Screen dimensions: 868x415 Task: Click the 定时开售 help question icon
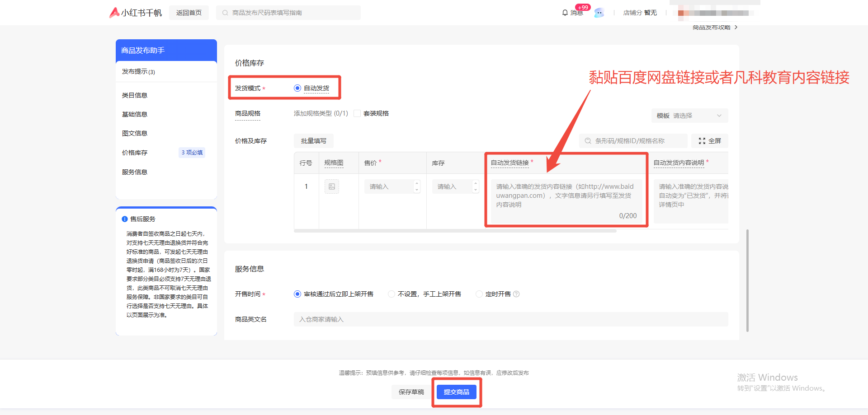tap(517, 294)
